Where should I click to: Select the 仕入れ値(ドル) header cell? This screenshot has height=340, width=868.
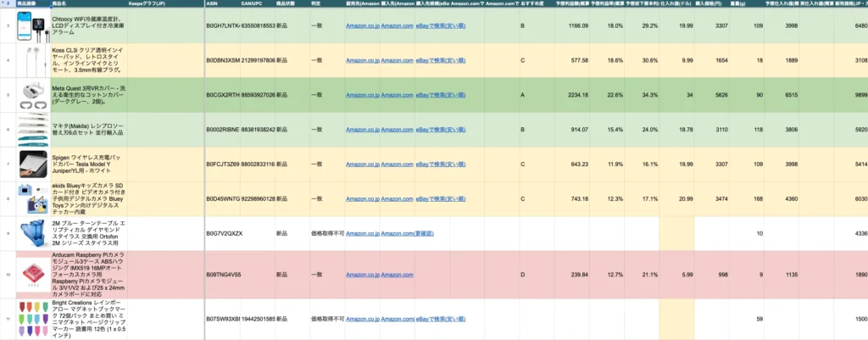(x=676, y=3)
